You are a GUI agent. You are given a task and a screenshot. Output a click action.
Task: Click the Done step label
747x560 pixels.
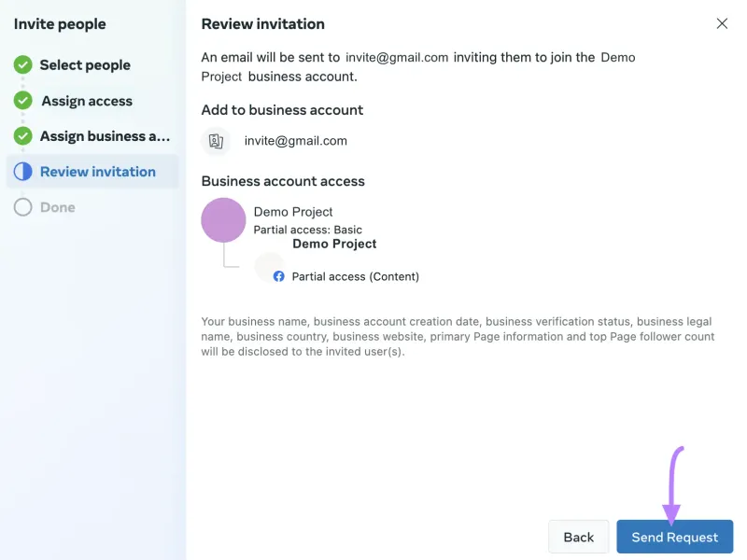point(58,207)
